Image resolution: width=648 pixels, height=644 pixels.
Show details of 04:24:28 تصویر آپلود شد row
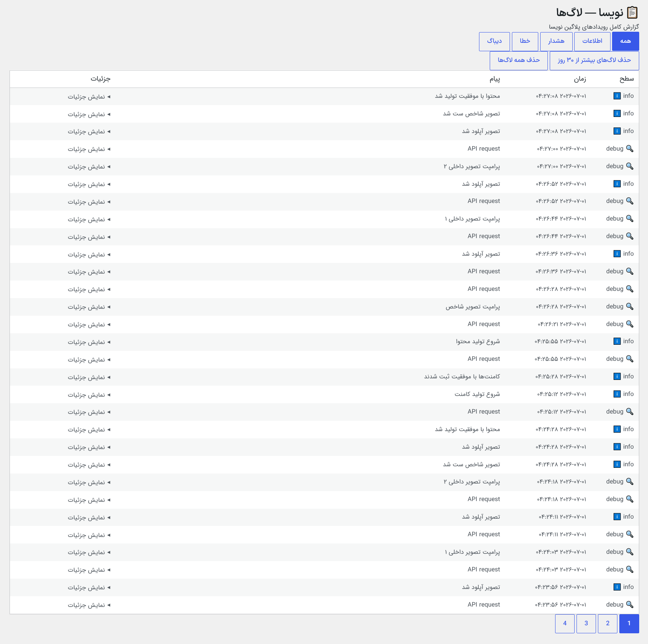tap(89, 447)
